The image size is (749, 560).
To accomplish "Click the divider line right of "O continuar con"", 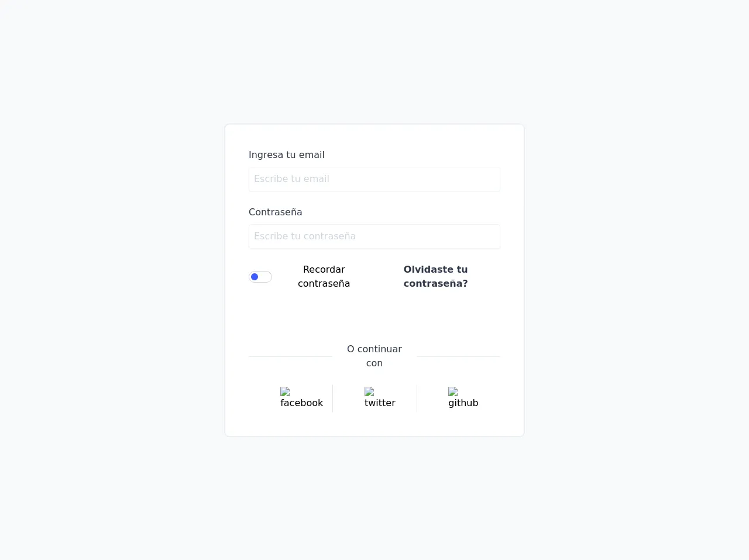I will (x=458, y=356).
